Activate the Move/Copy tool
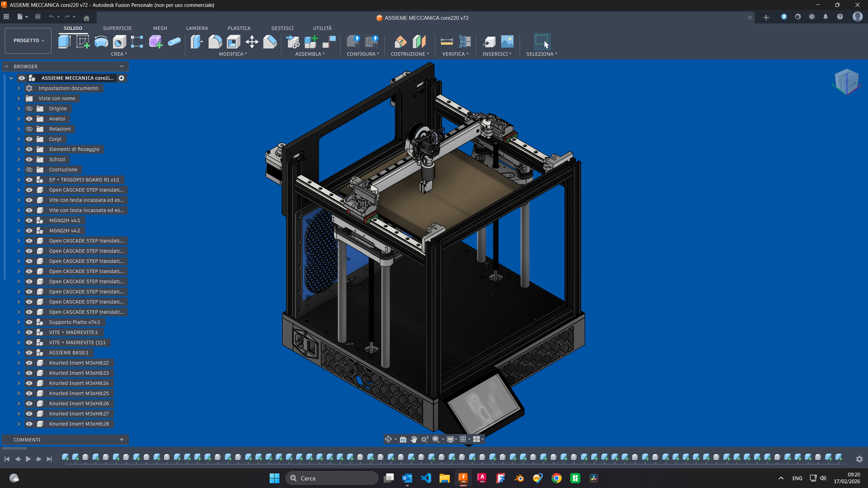868x488 pixels. coord(252,41)
